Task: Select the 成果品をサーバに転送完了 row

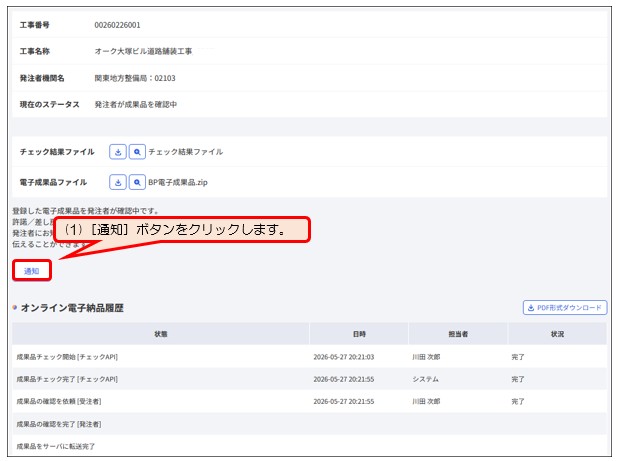Action: pyautogui.click(x=310, y=446)
